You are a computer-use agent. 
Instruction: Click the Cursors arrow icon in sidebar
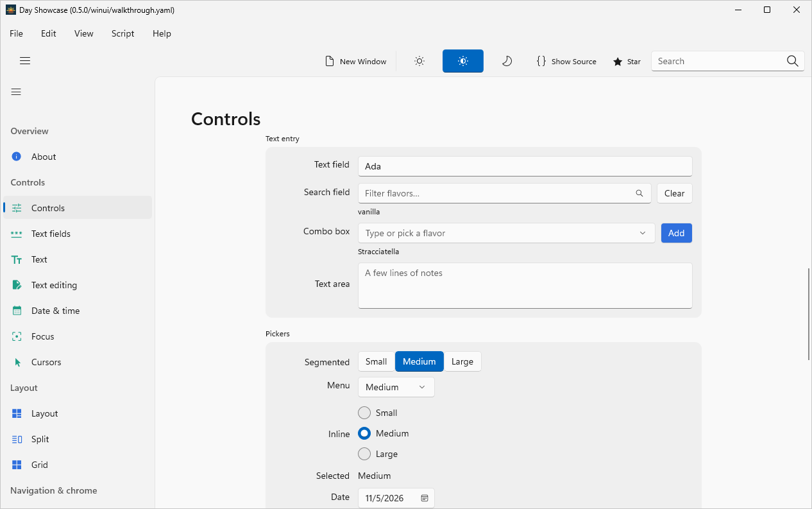pos(17,362)
